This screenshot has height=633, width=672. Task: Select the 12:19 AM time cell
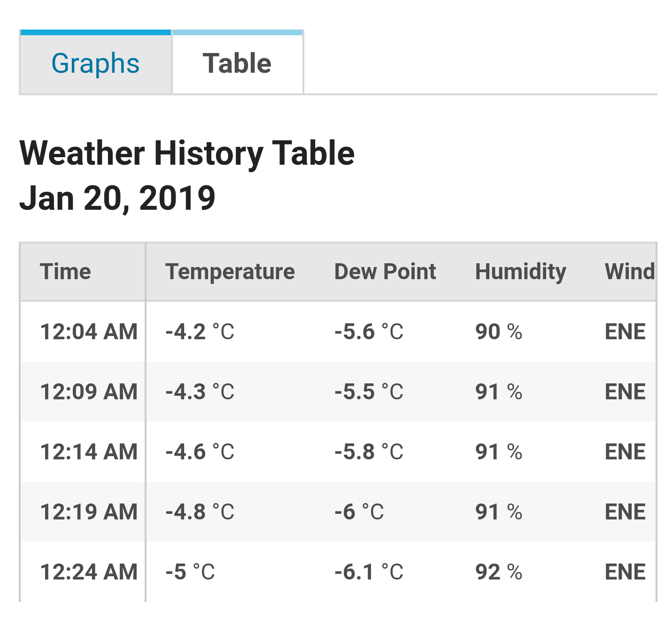coord(89,512)
